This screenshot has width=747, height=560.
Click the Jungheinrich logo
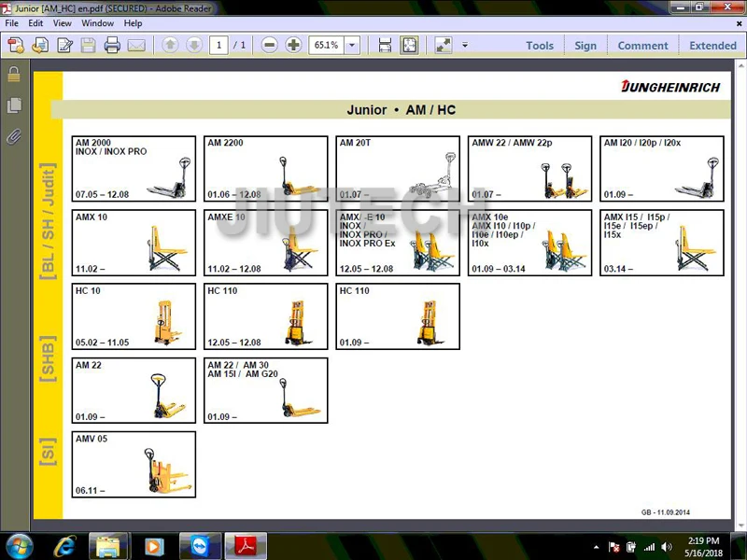pos(670,86)
